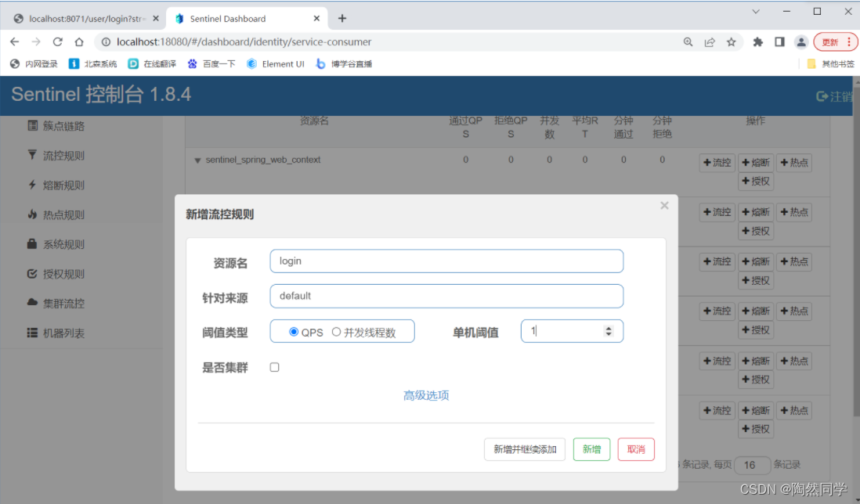The width and height of the screenshot is (860, 504).
Task: Open the 博学谷直播 bookmark
Action: (x=344, y=64)
